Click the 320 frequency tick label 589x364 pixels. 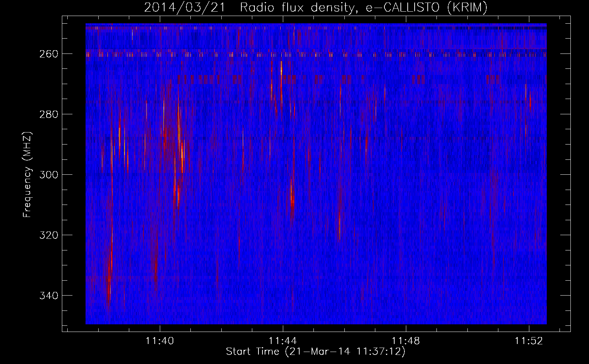pos(49,235)
